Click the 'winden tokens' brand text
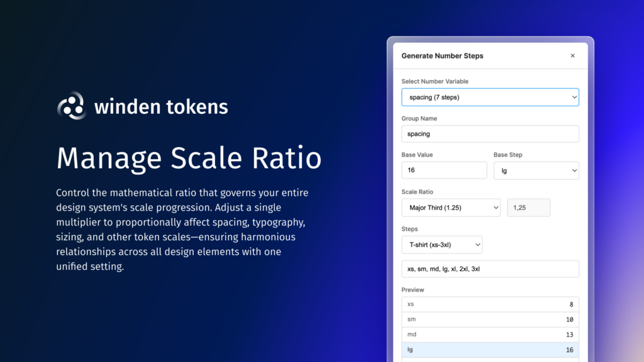This screenshot has width=644, height=362. coord(161,107)
